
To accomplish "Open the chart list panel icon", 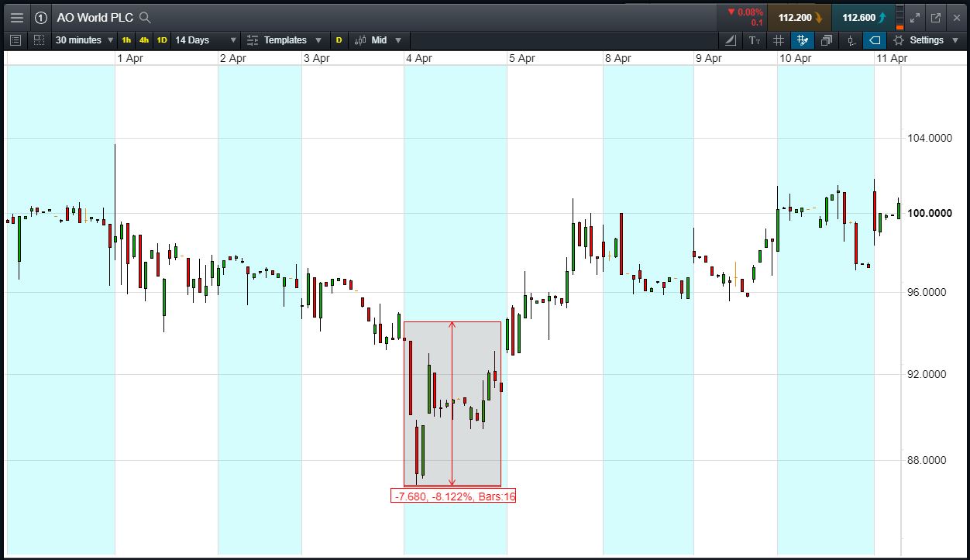I will 16,40.
